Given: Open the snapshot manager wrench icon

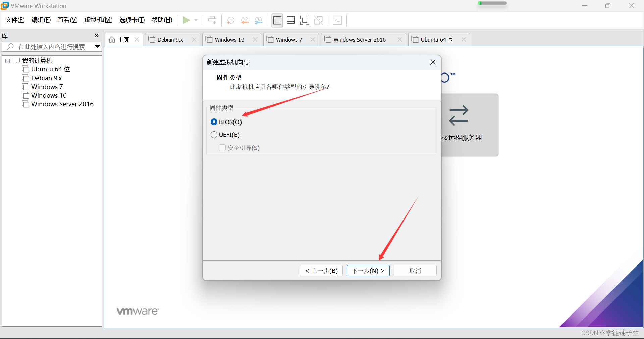Looking at the screenshot, I should tap(259, 20).
